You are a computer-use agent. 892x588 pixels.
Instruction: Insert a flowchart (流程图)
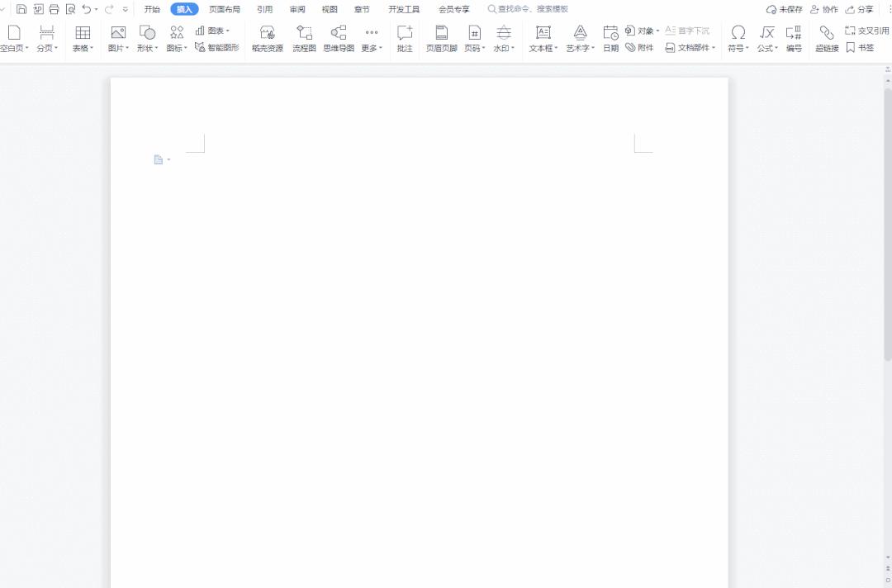pos(304,39)
